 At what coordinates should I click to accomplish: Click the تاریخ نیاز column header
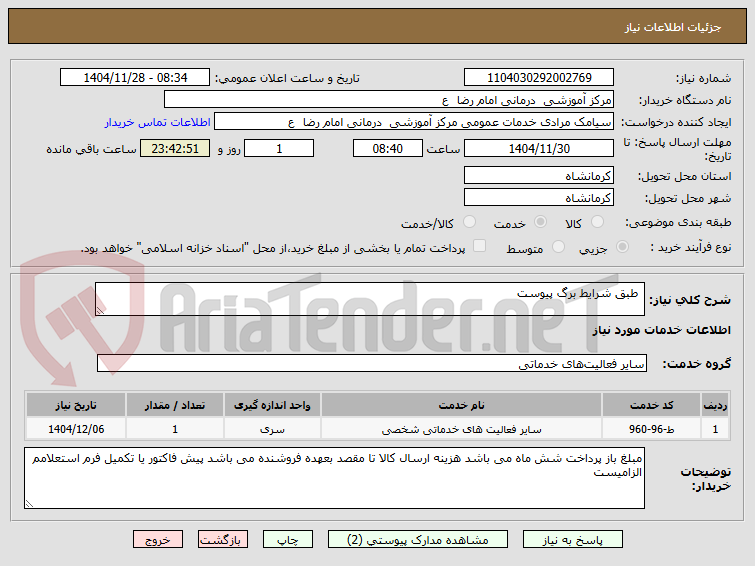(76, 405)
